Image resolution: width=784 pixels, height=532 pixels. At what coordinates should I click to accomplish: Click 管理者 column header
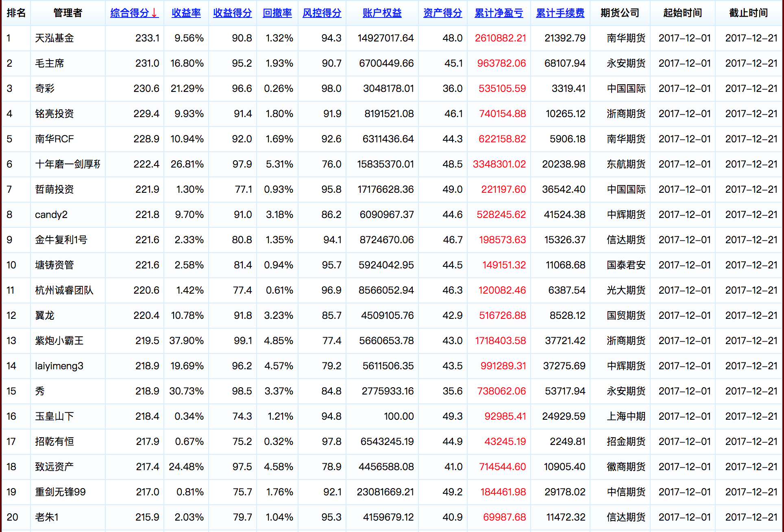pyautogui.click(x=68, y=13)
